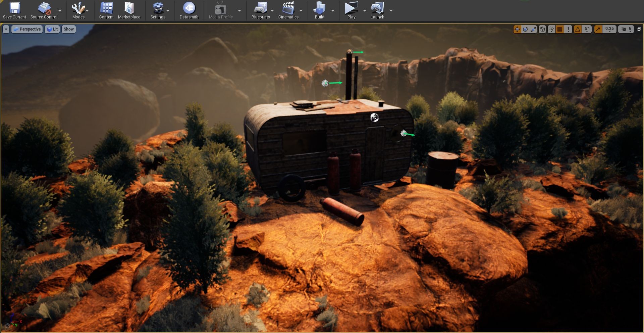This screenshot has width=644, height=333.
Task: Click the Save Current toolbar button
Action: point(14,10)
